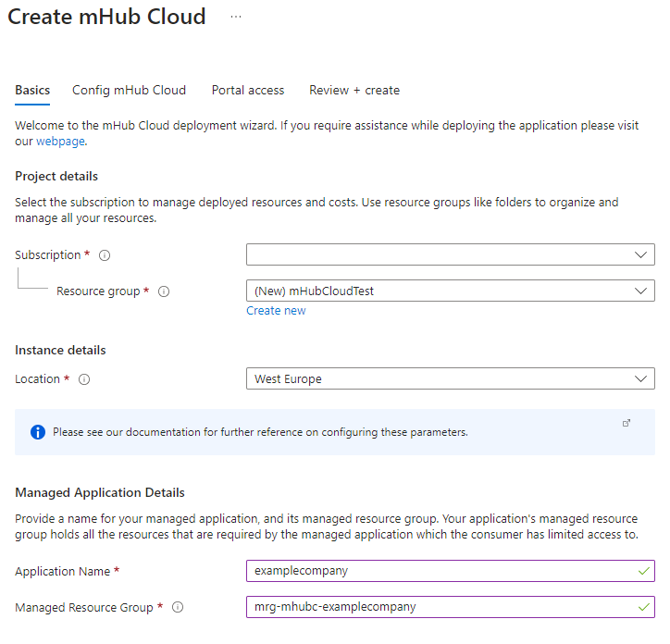Click the Subscription info icon
This screenshot has width=670, height=644.
click(x=105, y=255)
